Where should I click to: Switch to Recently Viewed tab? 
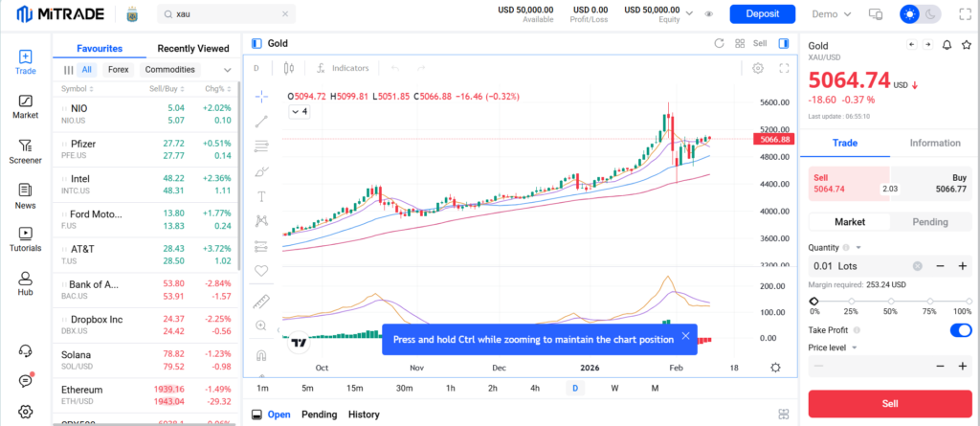click(193, 48)
